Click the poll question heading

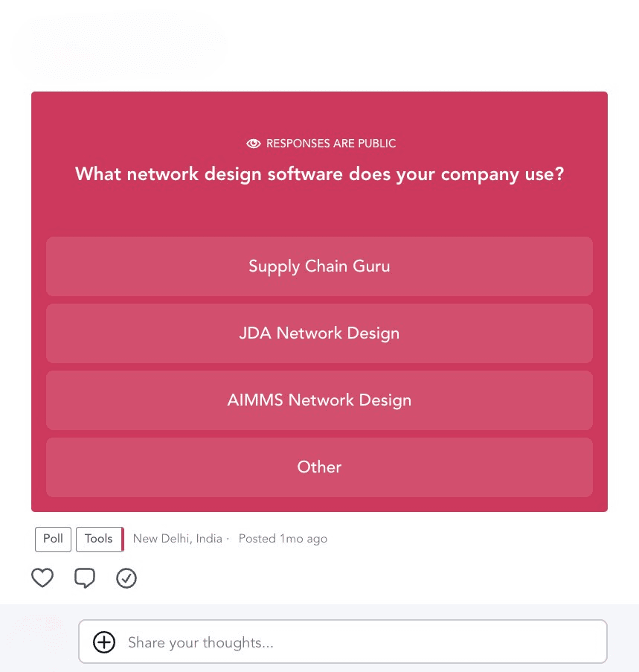tap(319, 175)
